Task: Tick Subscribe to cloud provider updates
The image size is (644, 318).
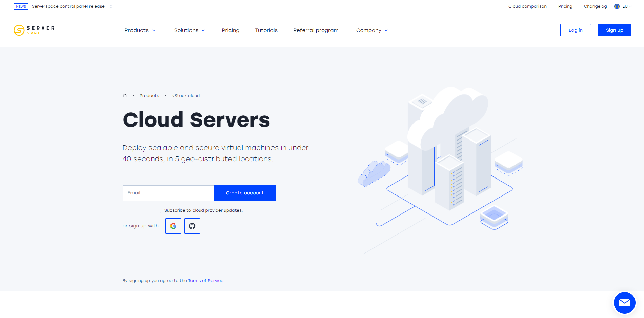Action: coord(158,210)
